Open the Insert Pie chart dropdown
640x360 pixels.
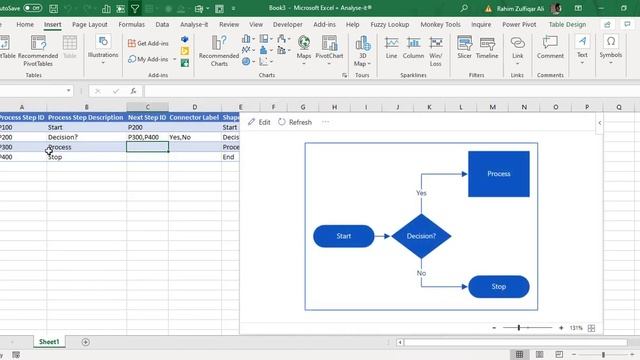point(248,62)
